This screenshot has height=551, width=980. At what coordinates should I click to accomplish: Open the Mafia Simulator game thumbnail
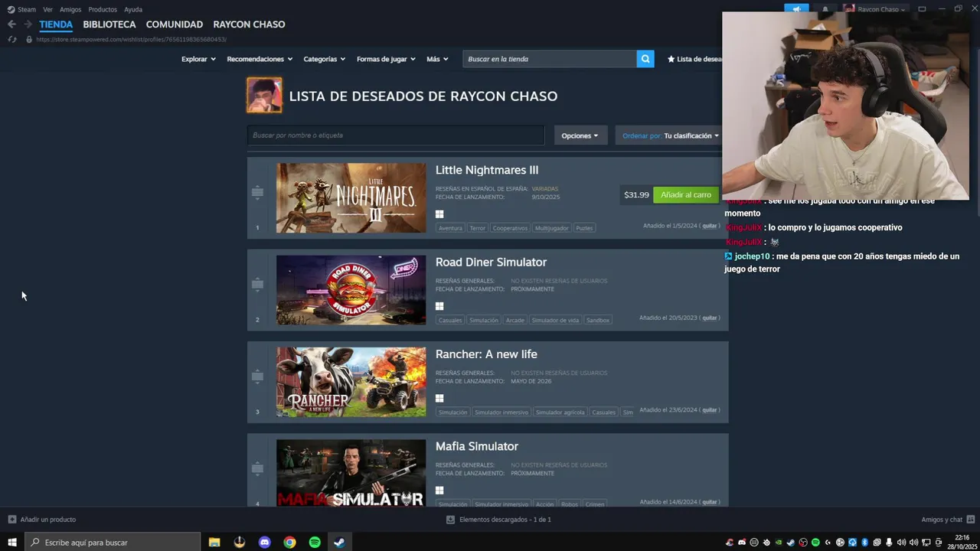(x=351, y=473)
